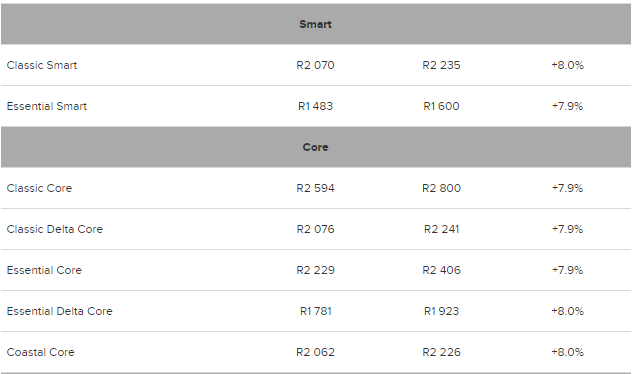
Task: Click the Classic Core plan name
Action: coord(39,188)
